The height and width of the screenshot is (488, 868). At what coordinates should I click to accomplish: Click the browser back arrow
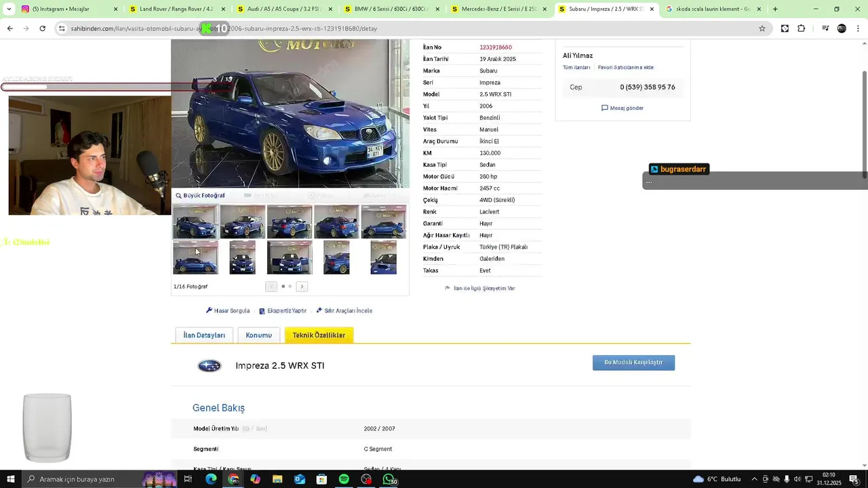point(9,28)
